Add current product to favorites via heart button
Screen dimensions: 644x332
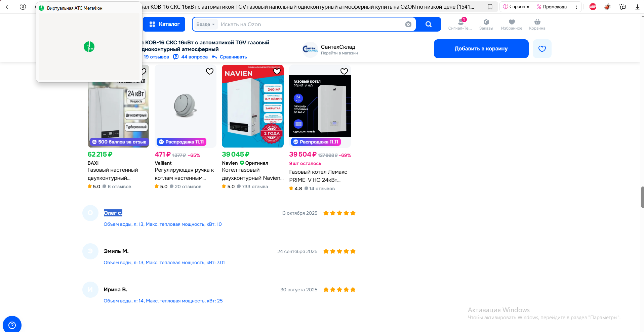coord(542,49)
